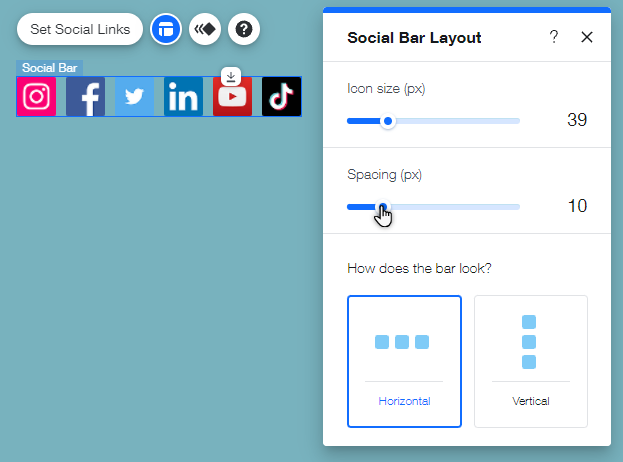The height and width of the screenshot is (462, 623).
Task: Click the round help icon in toolbar
Action: coord(244,29)
